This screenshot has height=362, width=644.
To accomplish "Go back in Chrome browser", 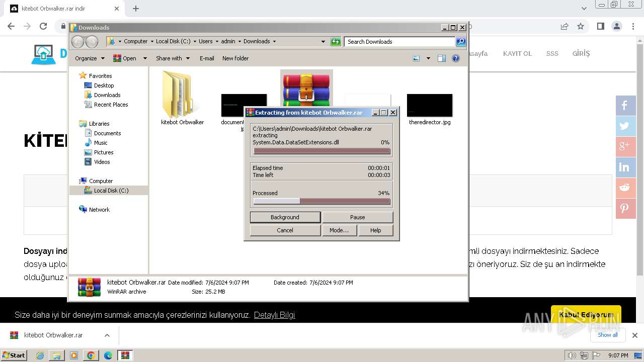I will click(x=11, y=26).
